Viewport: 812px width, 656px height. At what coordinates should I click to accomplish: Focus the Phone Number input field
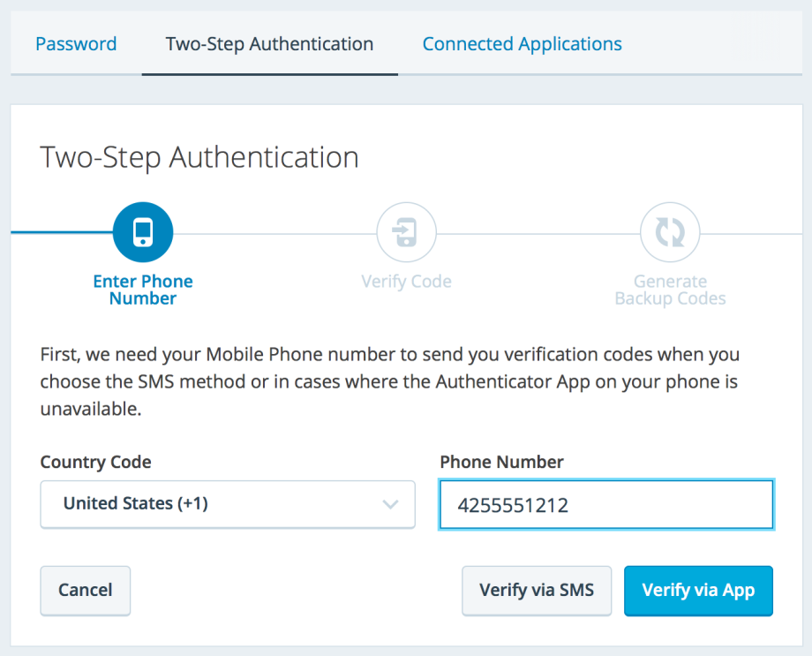(606, 505)
